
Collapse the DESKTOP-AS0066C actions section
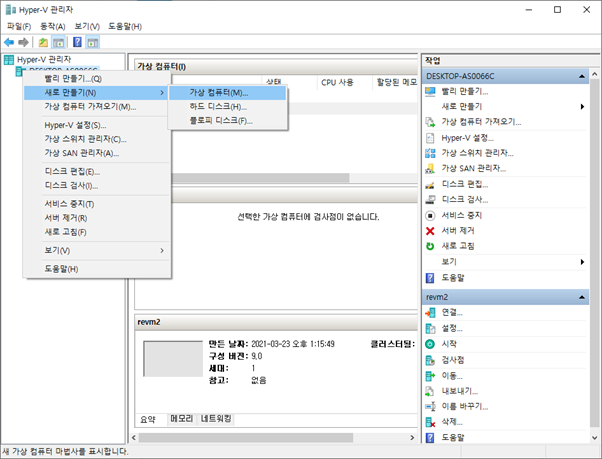(x=582, y=76)
